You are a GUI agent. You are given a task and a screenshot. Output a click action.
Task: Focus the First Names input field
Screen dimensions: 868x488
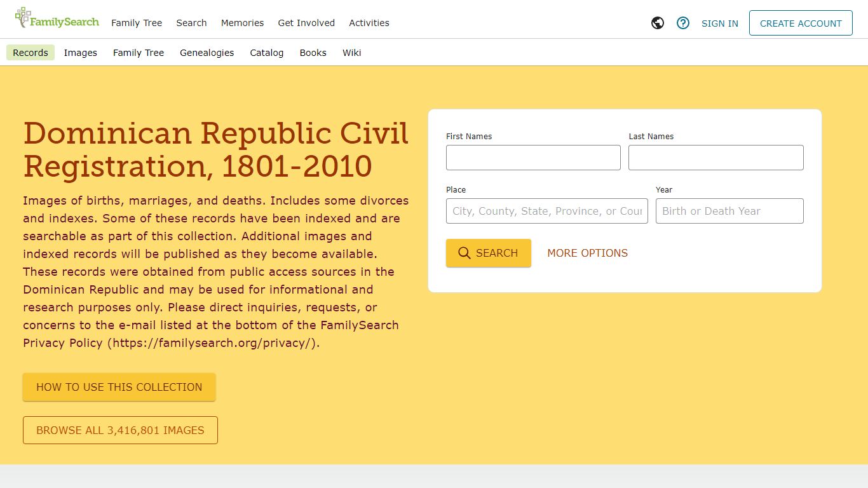[533, 158]
